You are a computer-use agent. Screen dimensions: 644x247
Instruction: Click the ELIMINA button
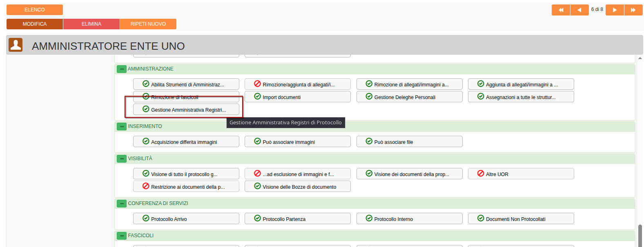91,24
